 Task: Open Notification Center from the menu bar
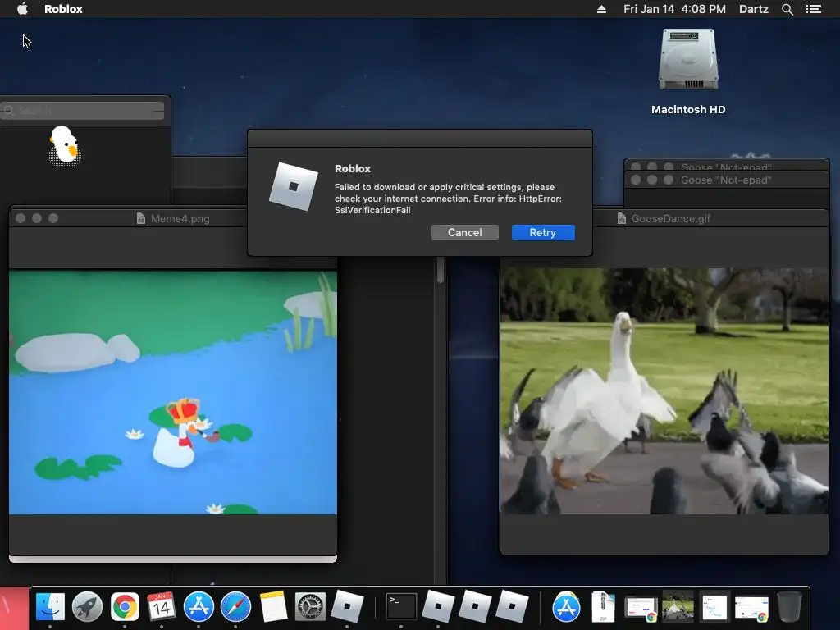[x=813, y=9]
